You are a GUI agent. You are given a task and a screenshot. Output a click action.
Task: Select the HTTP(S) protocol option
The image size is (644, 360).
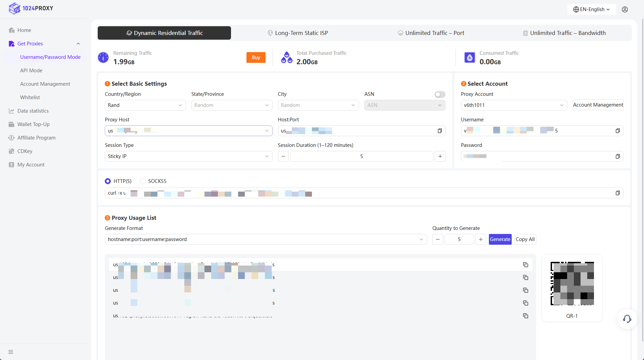point(108,181)
